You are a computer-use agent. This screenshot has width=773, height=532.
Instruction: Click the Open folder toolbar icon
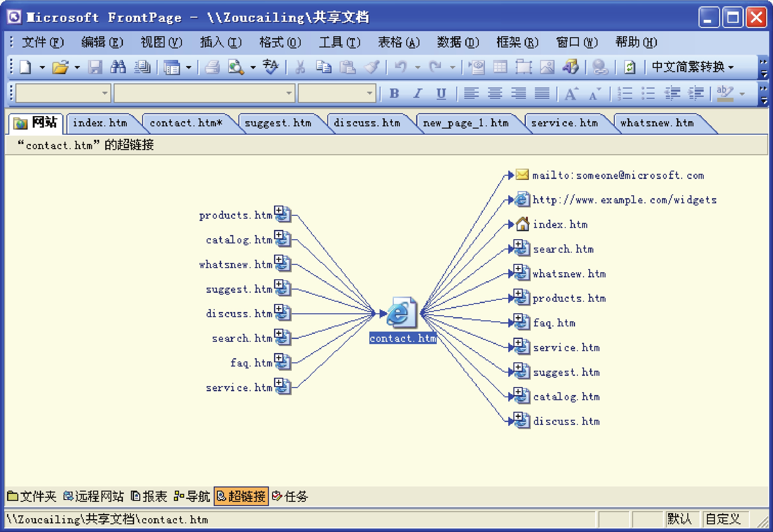(61, 67)
